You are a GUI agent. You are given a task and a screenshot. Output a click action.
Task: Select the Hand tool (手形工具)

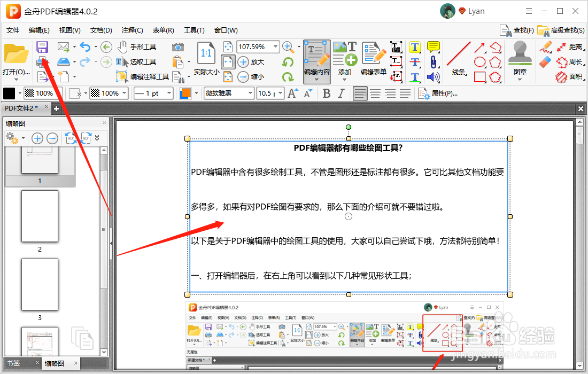pos(136,47)
